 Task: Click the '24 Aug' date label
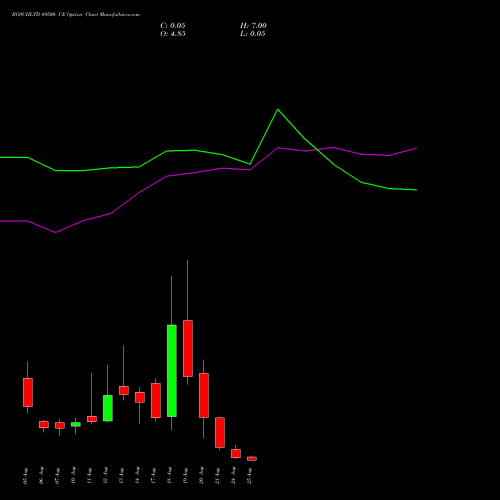click(x=234, y=476)
